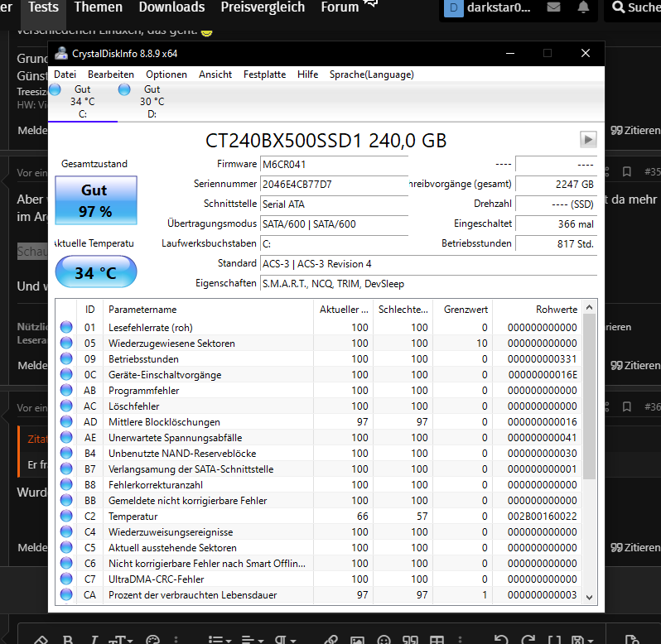Select Prozent der verbrauchten Lebensdauer row
This screenshot has width=661, height=644.
tap(319, 594)
